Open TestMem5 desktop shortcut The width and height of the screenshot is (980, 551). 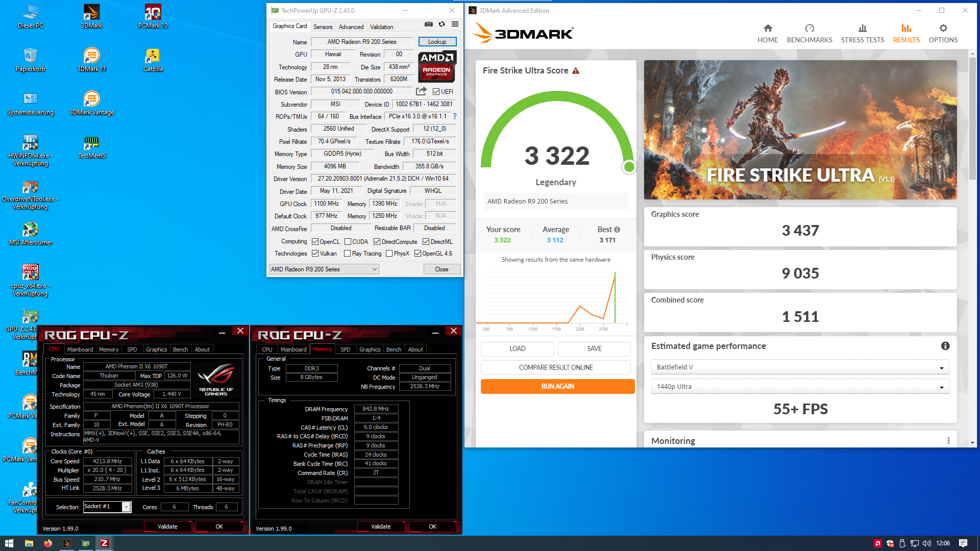tap(91, 147)
